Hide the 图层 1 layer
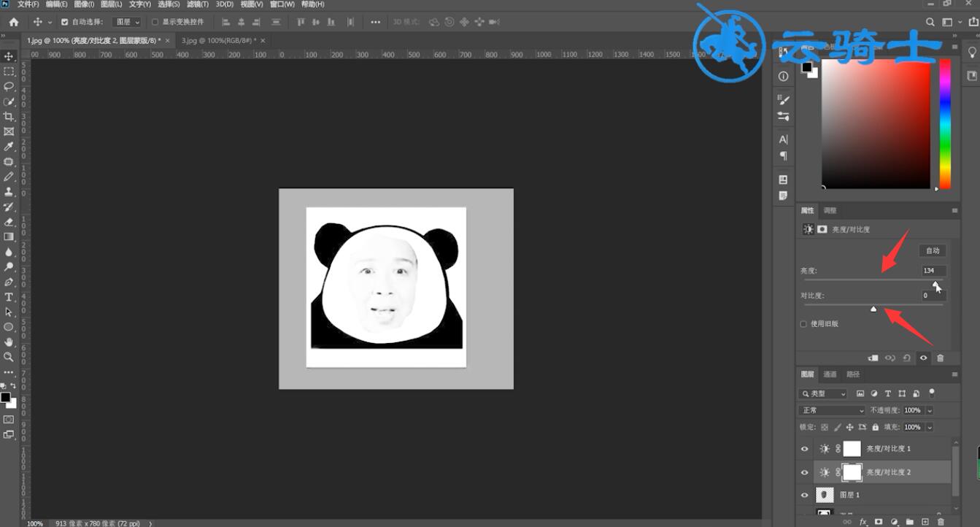The height and width of the screenshot is (527, 980). (805, 495)
